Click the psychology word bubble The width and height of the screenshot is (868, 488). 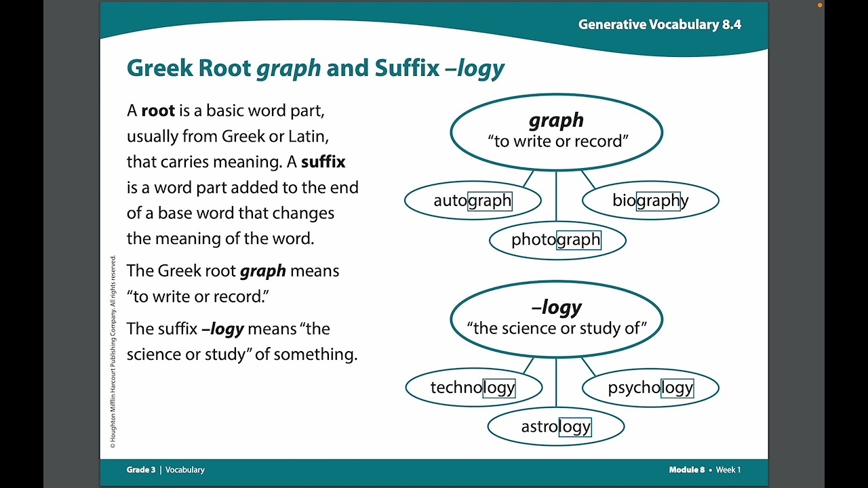click(650, 388)
